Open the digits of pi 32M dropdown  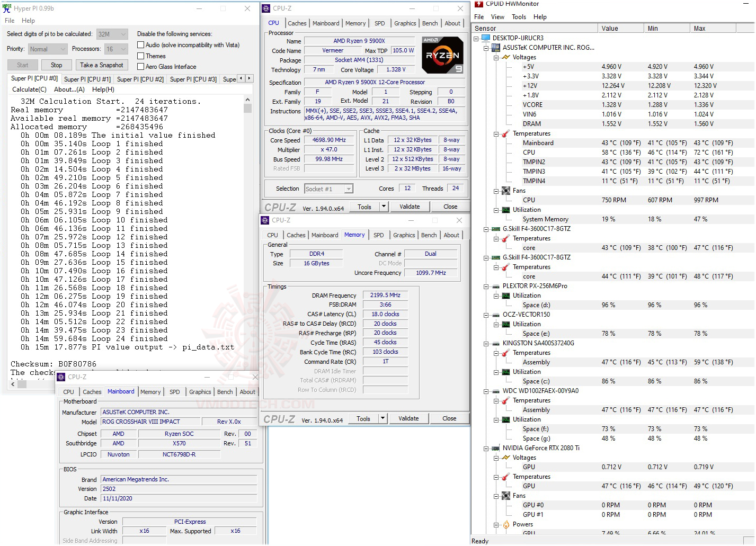click(x=112, y=34)
